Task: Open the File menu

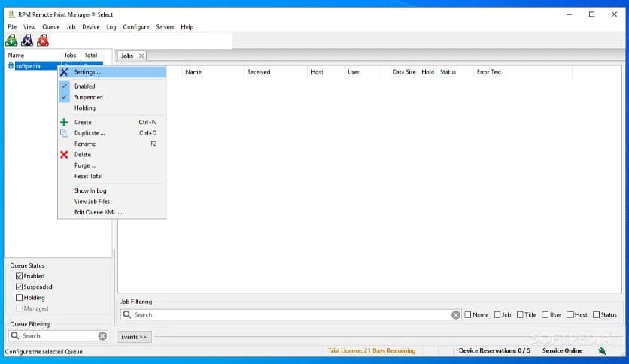Action: pyautogui.click(x=13, y=27)
